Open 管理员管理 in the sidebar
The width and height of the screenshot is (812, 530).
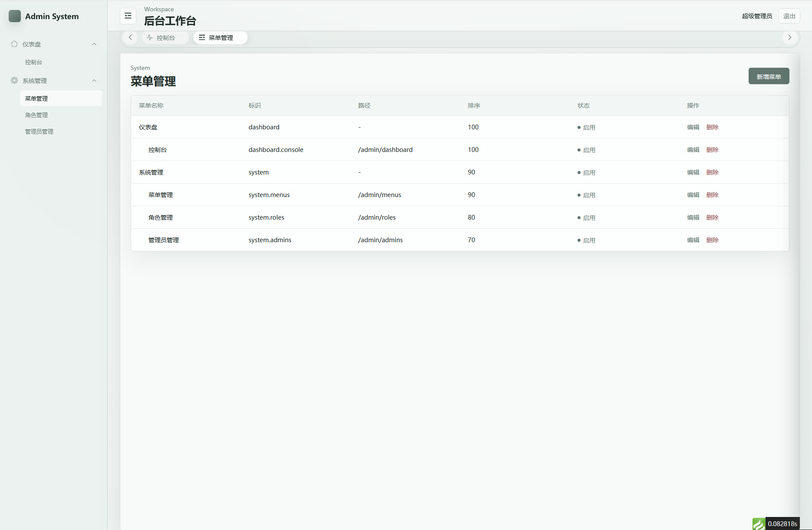(61, 131)
